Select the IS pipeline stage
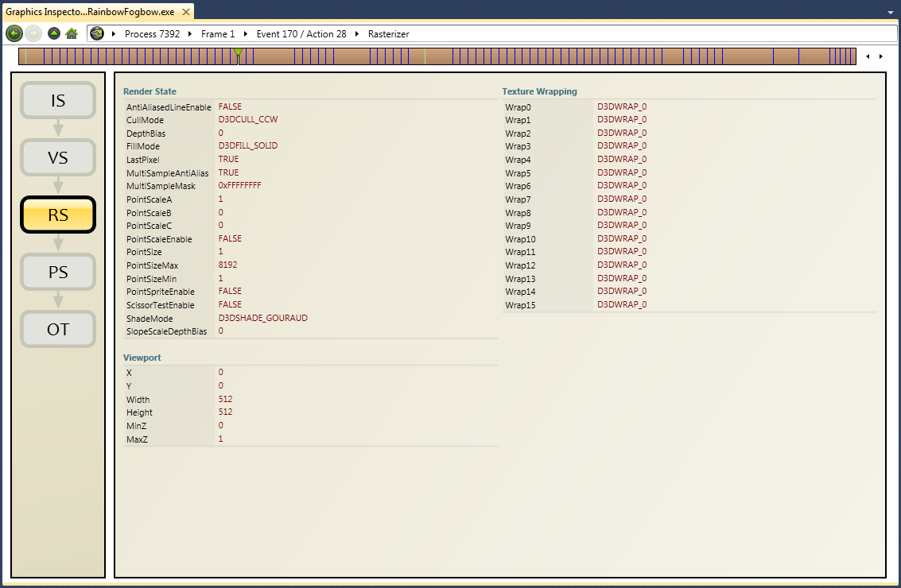The image size is (901, 588). pos(58,100)
